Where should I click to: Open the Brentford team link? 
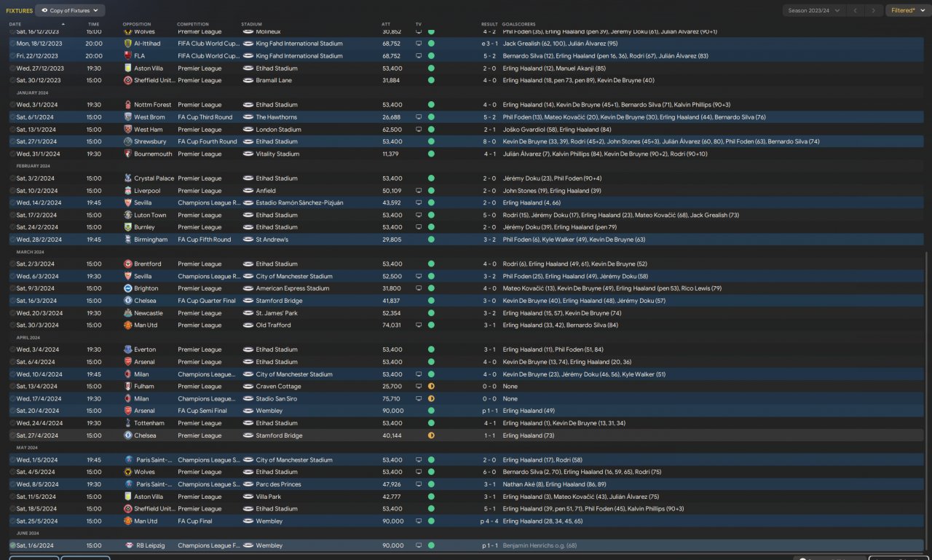coord(148,264)
